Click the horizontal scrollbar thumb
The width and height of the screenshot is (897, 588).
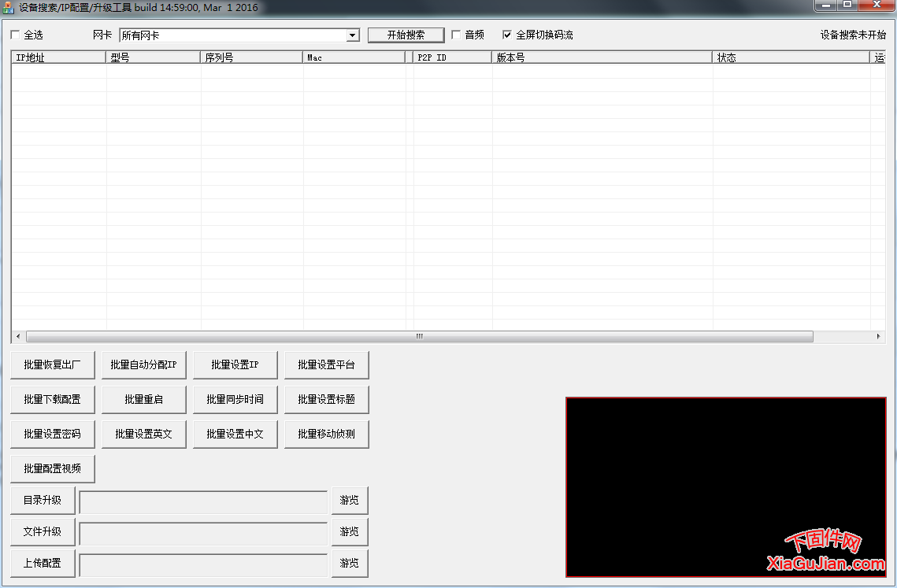pyautogui.click(x=419, y=336)
